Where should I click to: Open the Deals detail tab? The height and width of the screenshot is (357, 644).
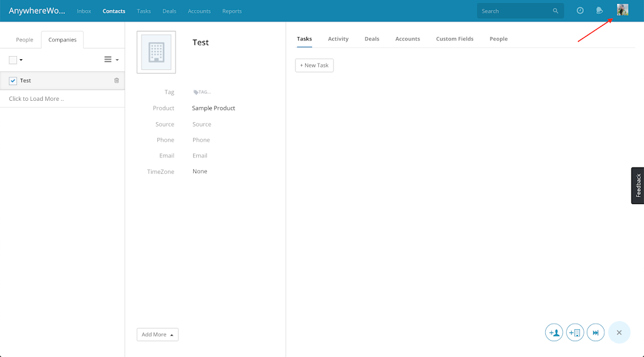[372, 39]
